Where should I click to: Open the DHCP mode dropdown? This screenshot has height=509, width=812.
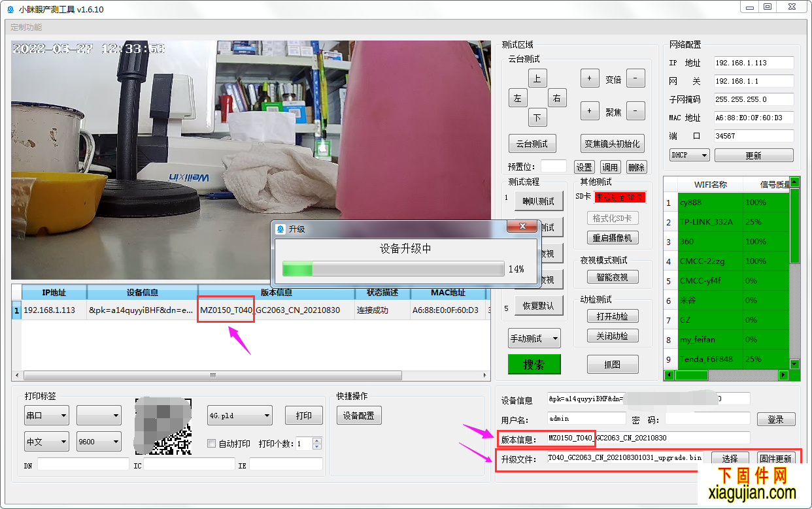point(690,156)
